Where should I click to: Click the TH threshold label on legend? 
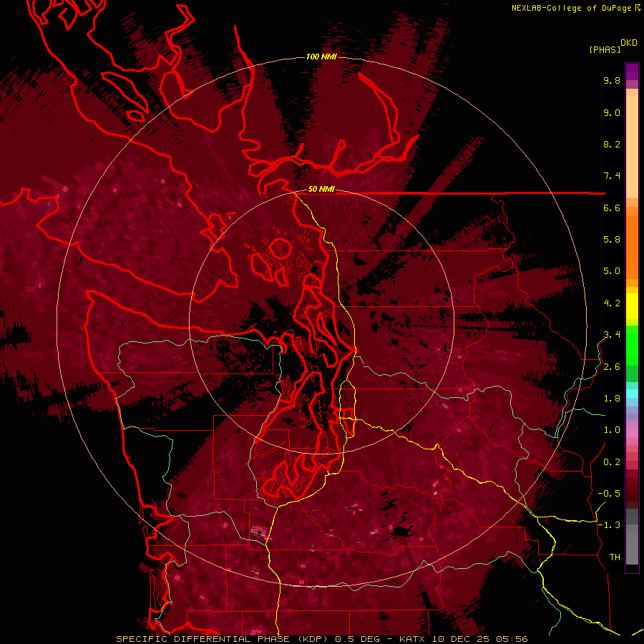tap(615, 557)
